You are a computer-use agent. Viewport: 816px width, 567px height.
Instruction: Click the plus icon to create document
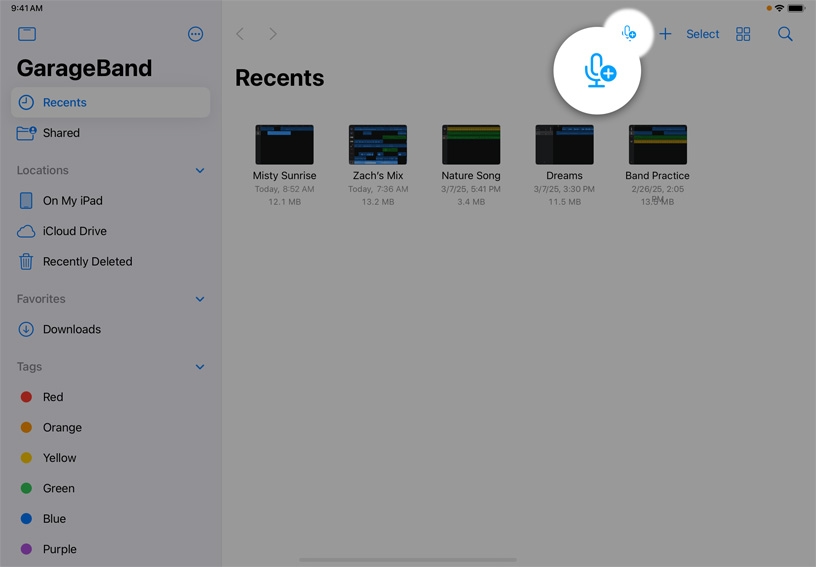(665, 34)
